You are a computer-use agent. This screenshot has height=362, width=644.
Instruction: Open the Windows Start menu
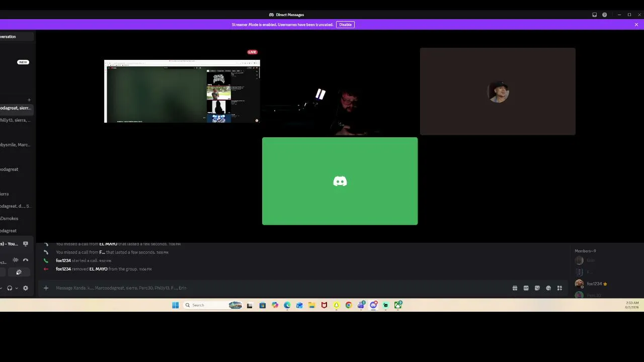175,305
